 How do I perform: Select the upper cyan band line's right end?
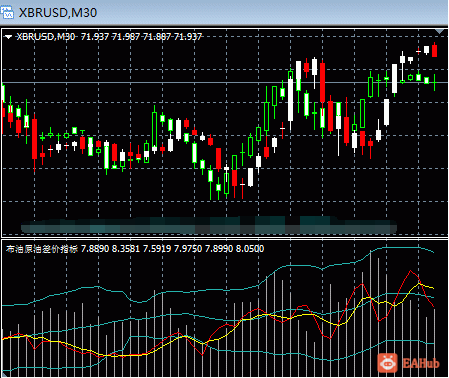coord(433,252)
